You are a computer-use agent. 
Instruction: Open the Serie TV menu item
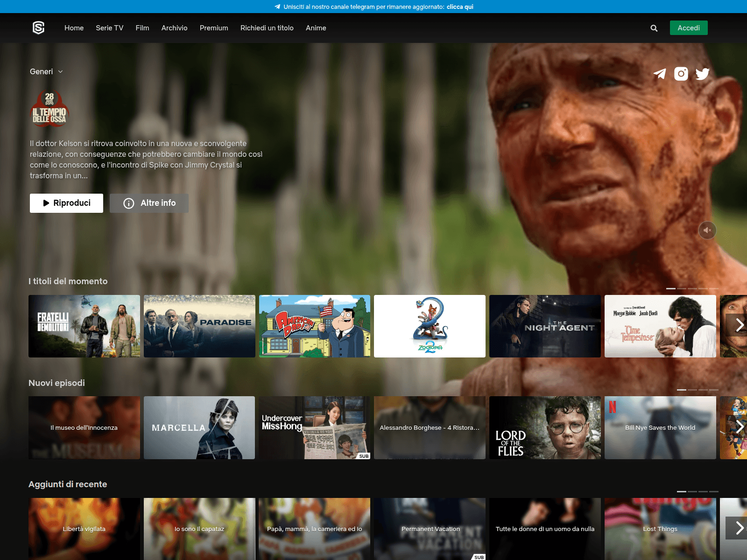(109, 28)
